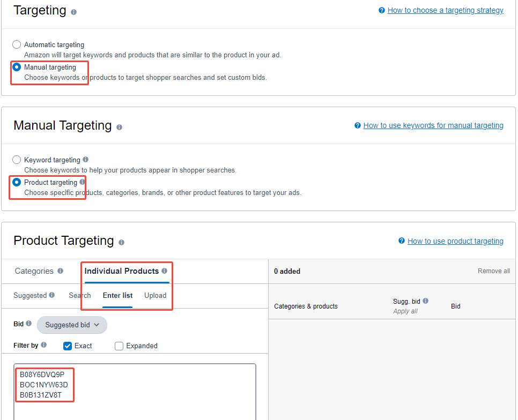The image size is (518, 420).
Task: Click info icon beside Sugg. bid column
Action: (x=425, y=301)
